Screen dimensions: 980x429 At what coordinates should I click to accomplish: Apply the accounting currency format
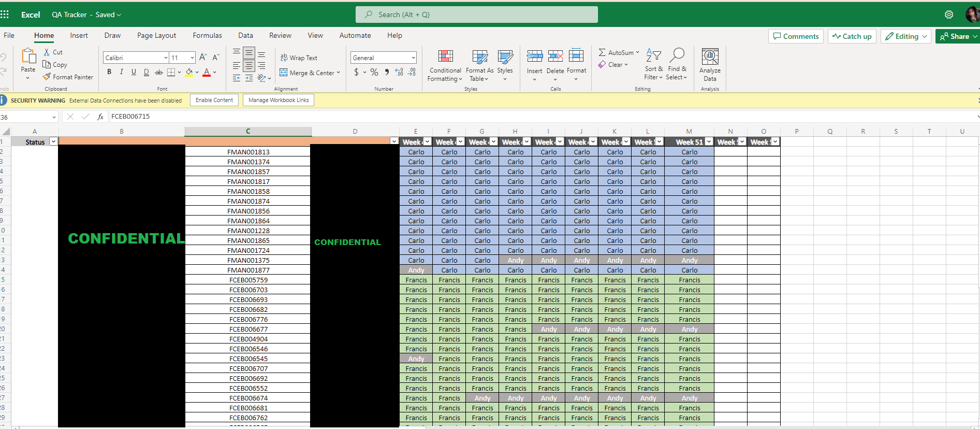(x=356, y=72)
